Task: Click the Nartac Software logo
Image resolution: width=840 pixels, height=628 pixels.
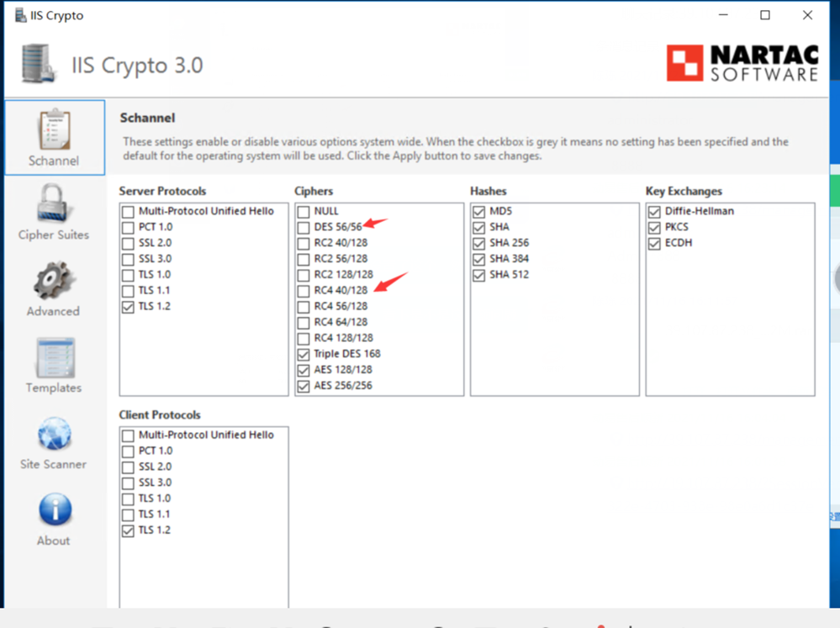Action: pos(742,63)
